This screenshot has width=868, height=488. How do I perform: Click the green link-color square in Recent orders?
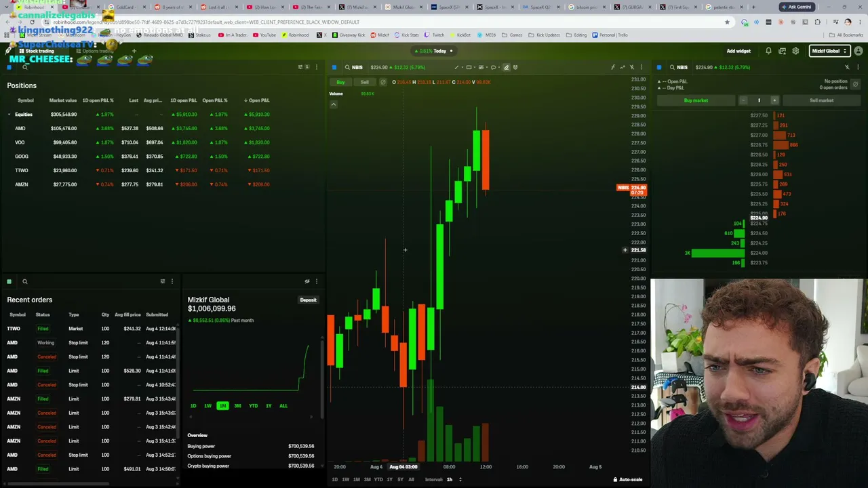[x=9, y=281]
